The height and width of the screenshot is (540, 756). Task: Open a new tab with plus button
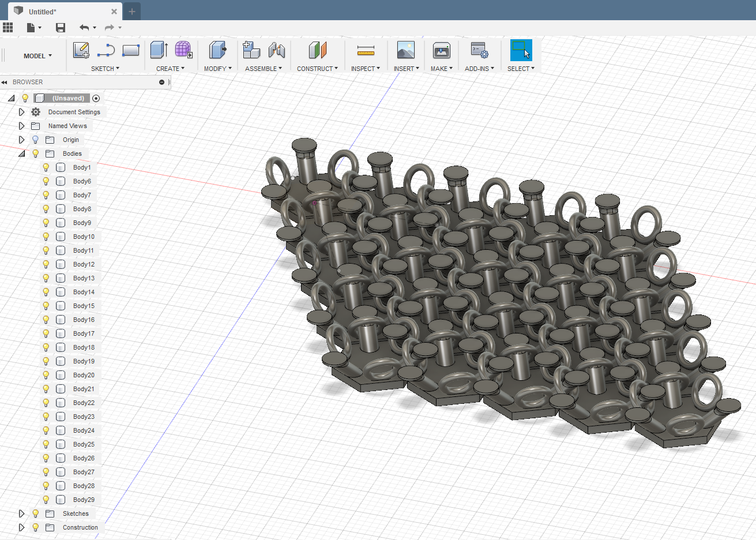click(x=132, y=11)
